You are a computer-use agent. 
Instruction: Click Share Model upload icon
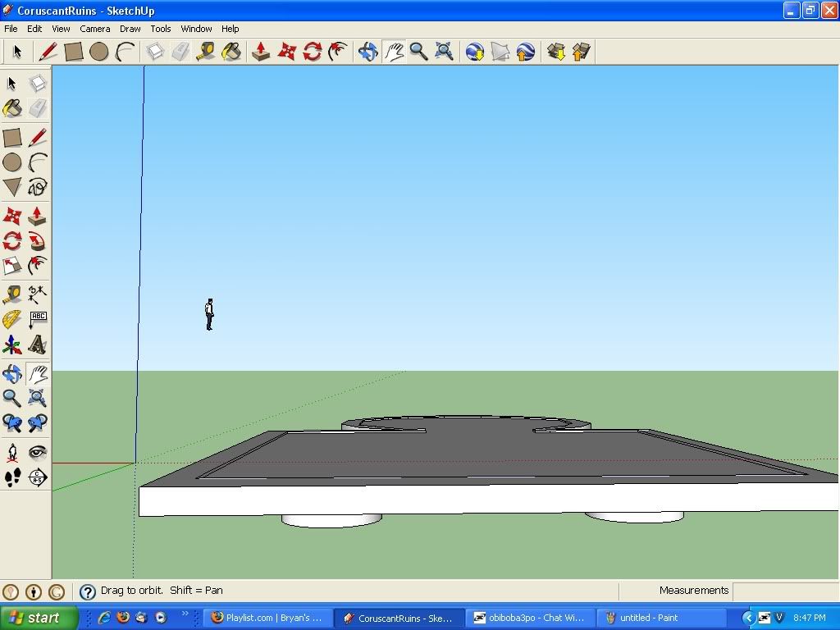pos(582,52)
